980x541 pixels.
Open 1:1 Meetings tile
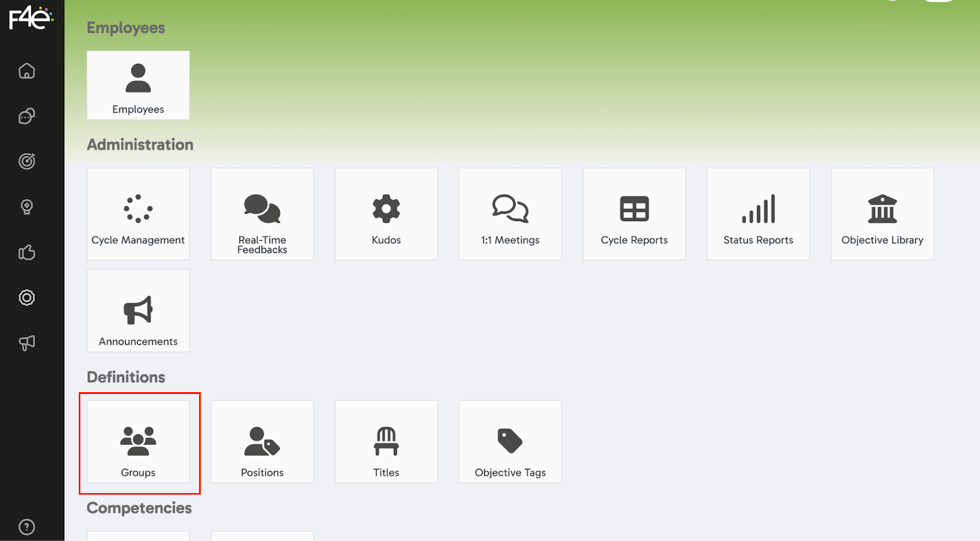point(510,214)
